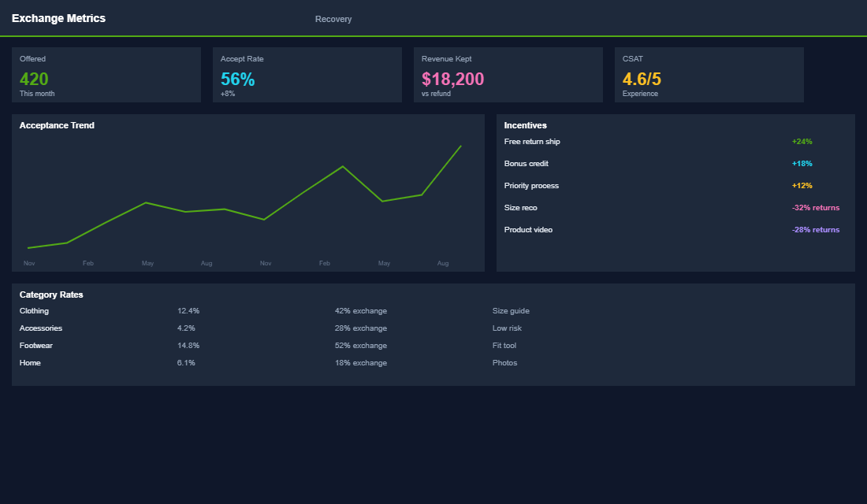This screenshot has height=504, width=867.
Task: Click the Product video incentive row
Action: click(529, 229)
